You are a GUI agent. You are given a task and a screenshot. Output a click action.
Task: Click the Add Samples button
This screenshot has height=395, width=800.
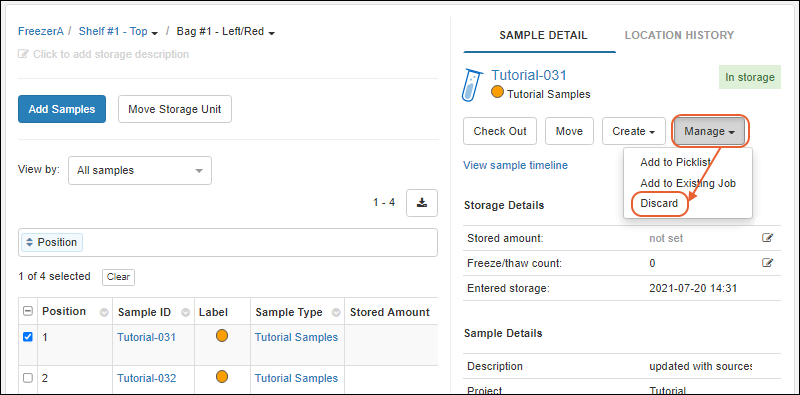62,109
